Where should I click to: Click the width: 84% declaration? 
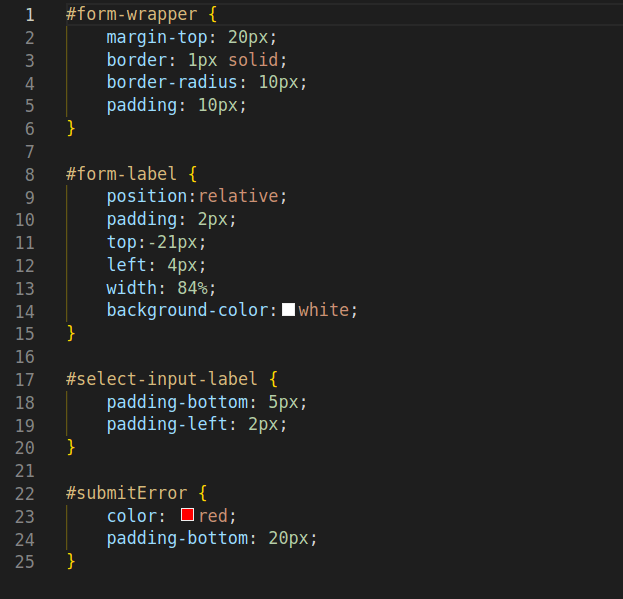pos(161,288)
